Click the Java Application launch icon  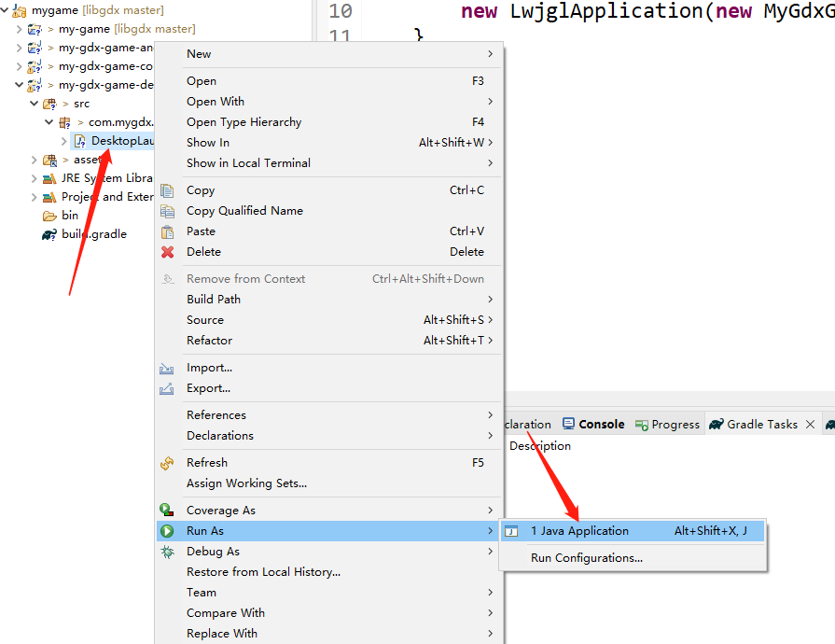pyautogui.click(x=511, y=531)
